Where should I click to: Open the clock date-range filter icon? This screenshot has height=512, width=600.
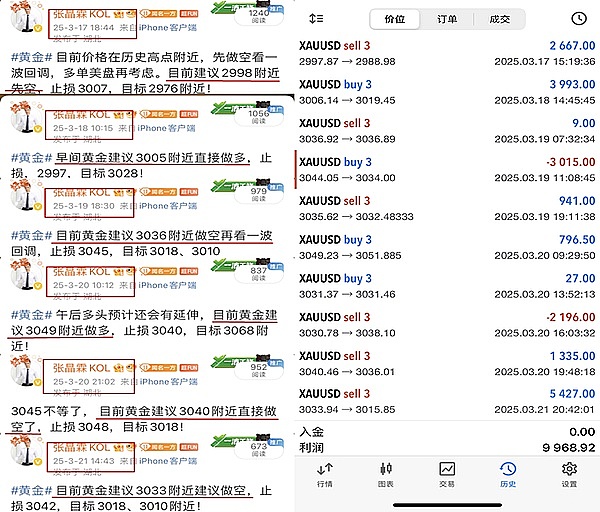(578, 19)
